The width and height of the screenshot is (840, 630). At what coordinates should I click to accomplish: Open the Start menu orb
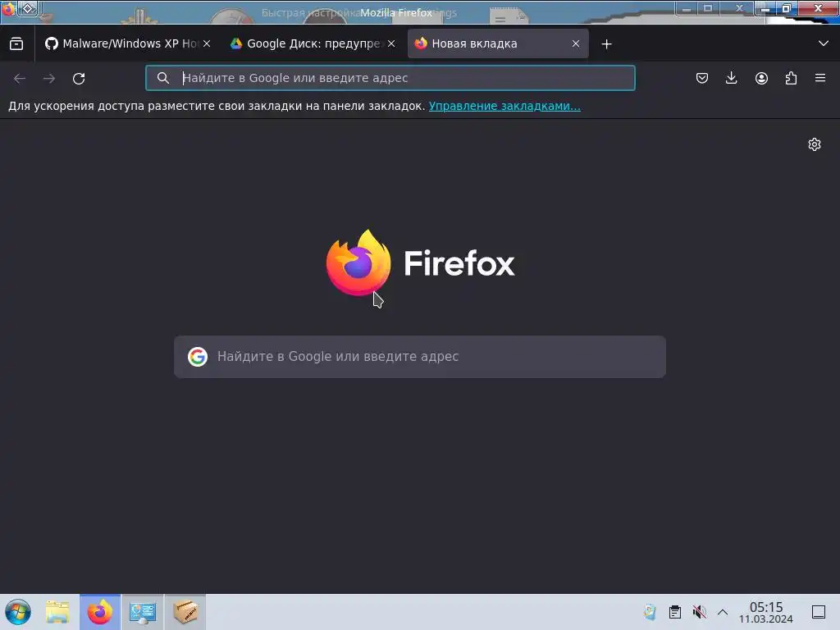[18, 612]
